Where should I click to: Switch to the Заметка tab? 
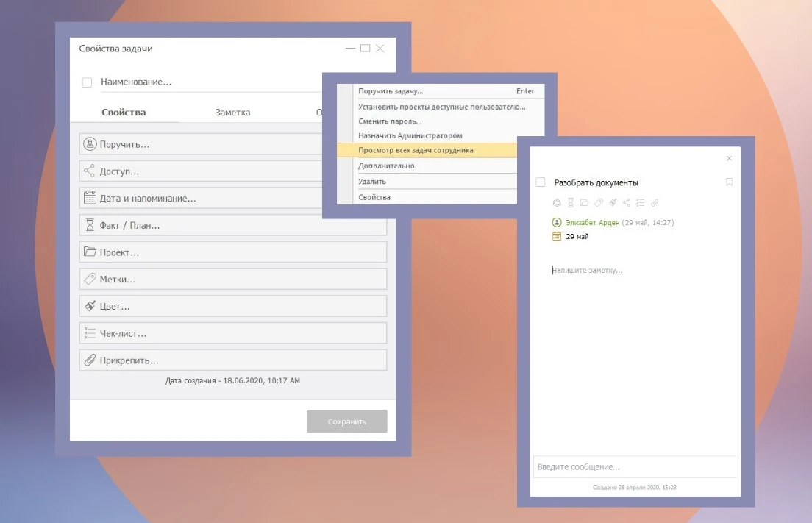(x=232, y=113)
